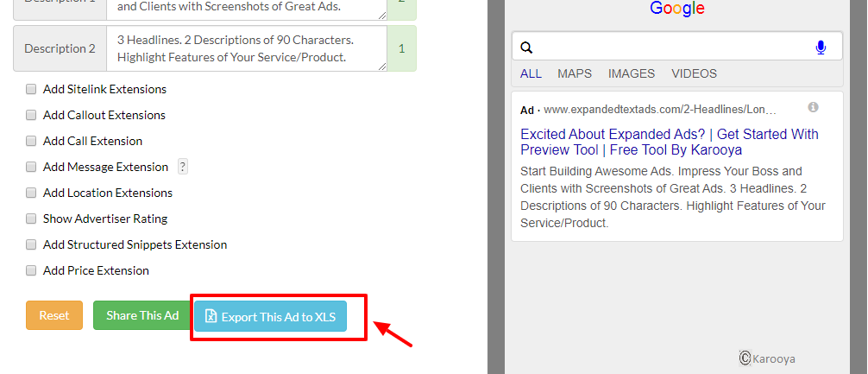The image size is (868, 374).
Task: Tick the Add Price Extension checkbox
Action: click(x=32, y=270)
